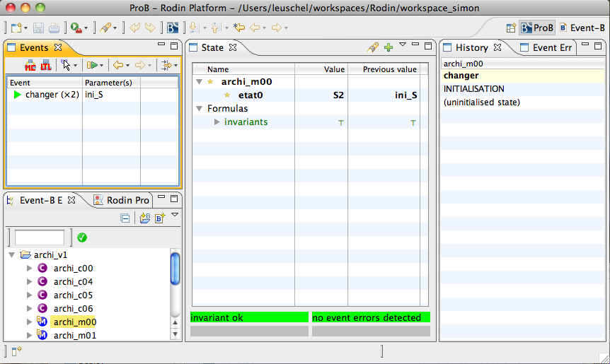Open the random animation dropdown arrow
This screenshot has width=610, height=364.
pos(102,66)
